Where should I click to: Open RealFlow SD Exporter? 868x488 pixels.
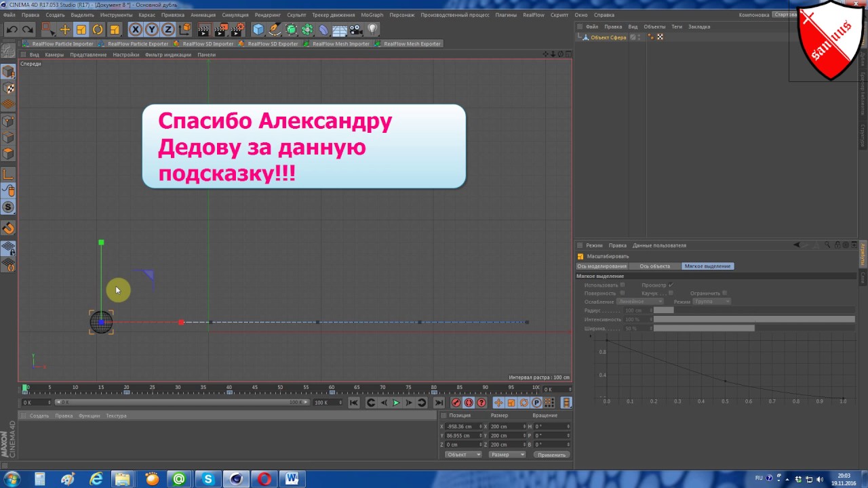(269, 44)
